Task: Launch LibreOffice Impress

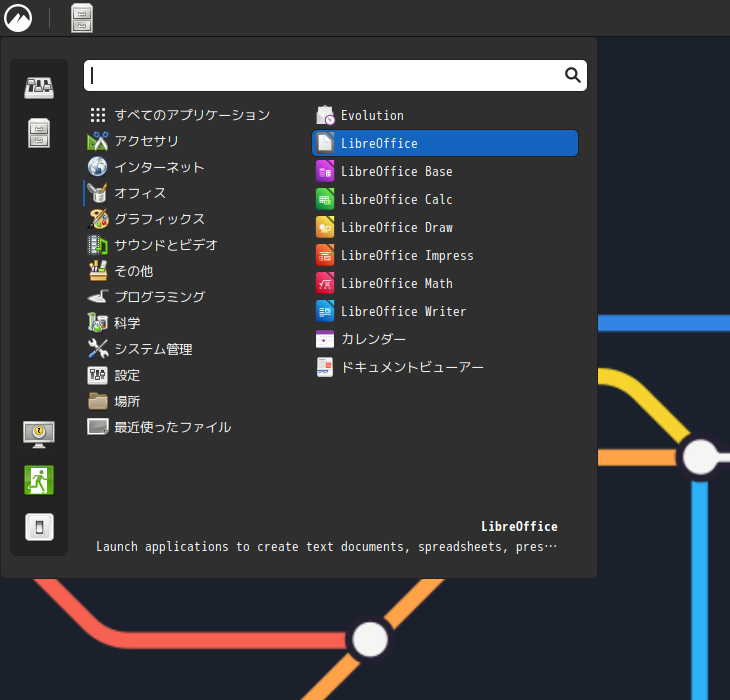Action: [445, 255]
